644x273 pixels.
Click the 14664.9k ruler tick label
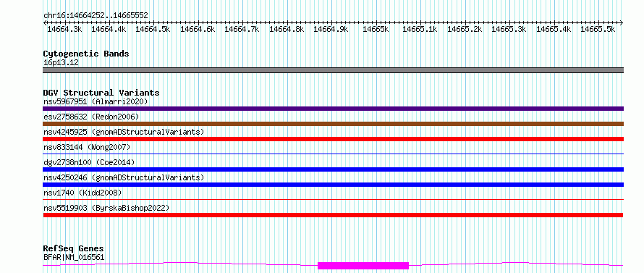tap(331, 29)
